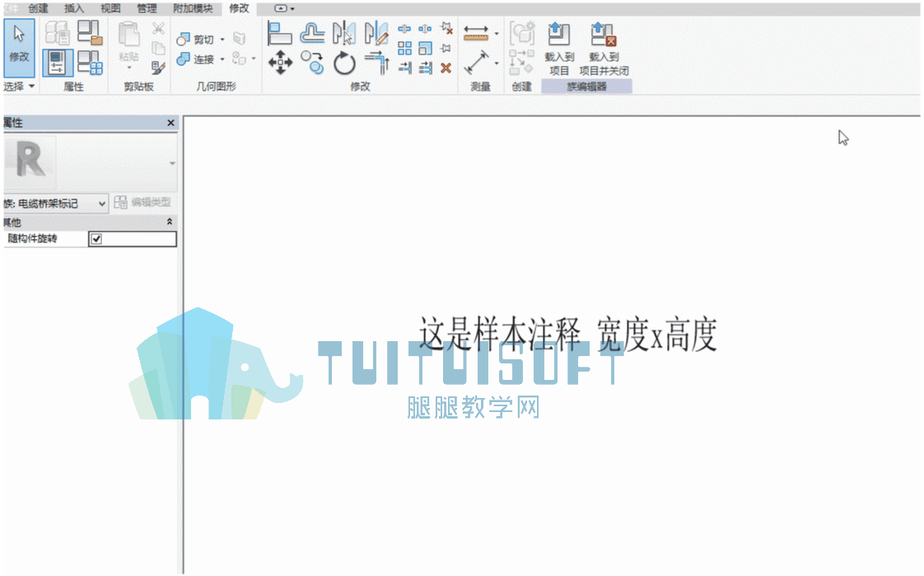
Task: Open the 剪切 geometry dropdown arrow
Action: point(222,40)
